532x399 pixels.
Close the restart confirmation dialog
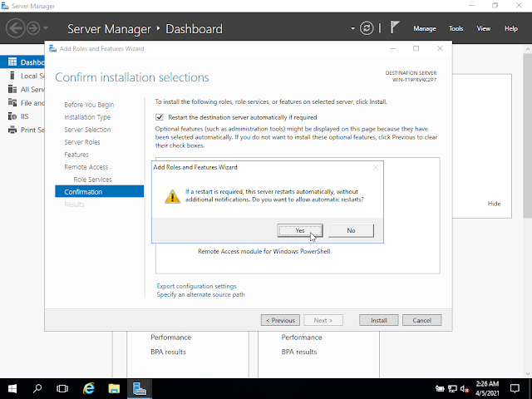(x=375, y=167)
